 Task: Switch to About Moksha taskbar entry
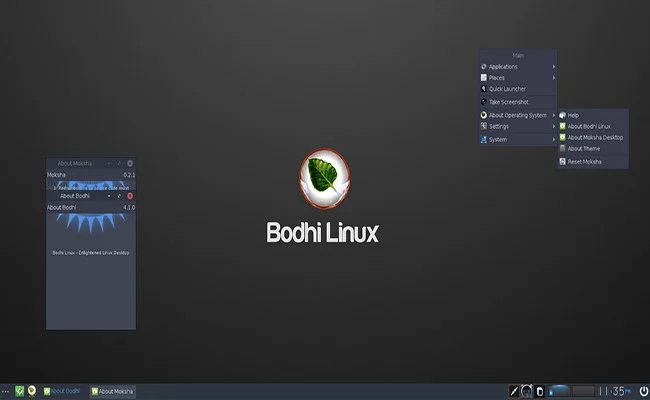click(x=112, y=391)
